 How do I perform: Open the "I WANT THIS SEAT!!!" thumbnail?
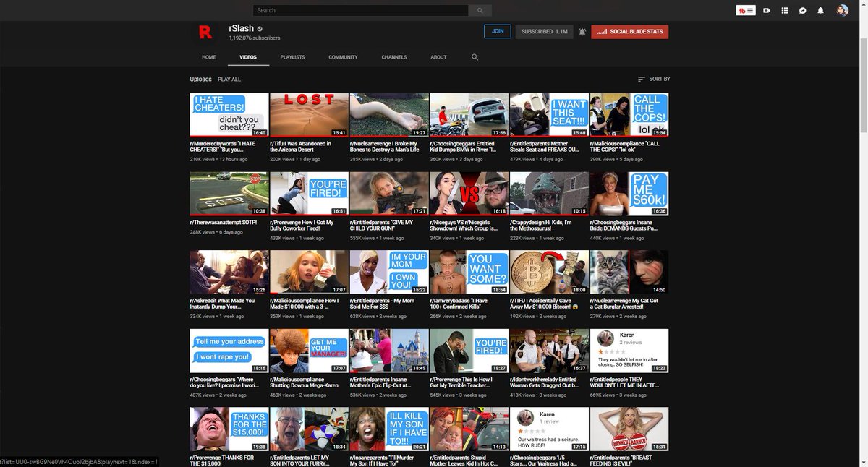(x=549, y=115)
